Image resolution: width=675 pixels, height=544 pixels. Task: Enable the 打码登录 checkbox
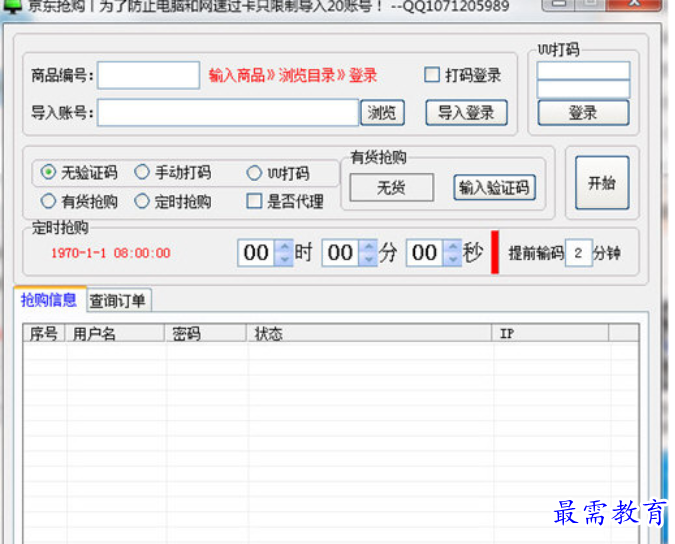pos(432,74)
